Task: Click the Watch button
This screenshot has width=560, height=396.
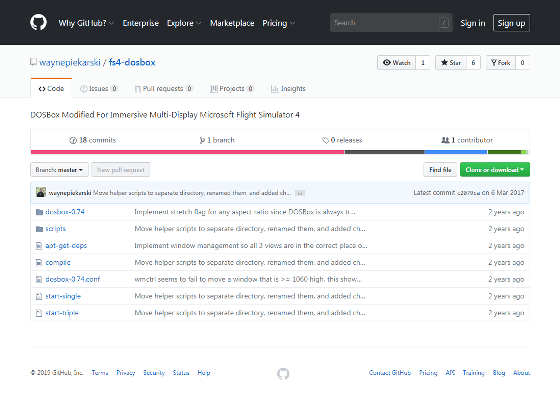Action: pyautogui.click(x=396, y=62)
